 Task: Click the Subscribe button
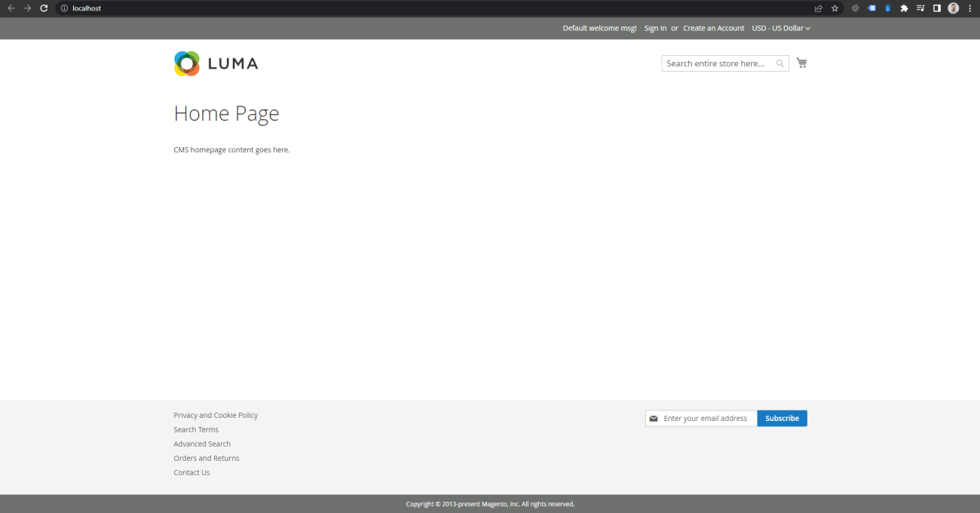(x=782, y=418)
